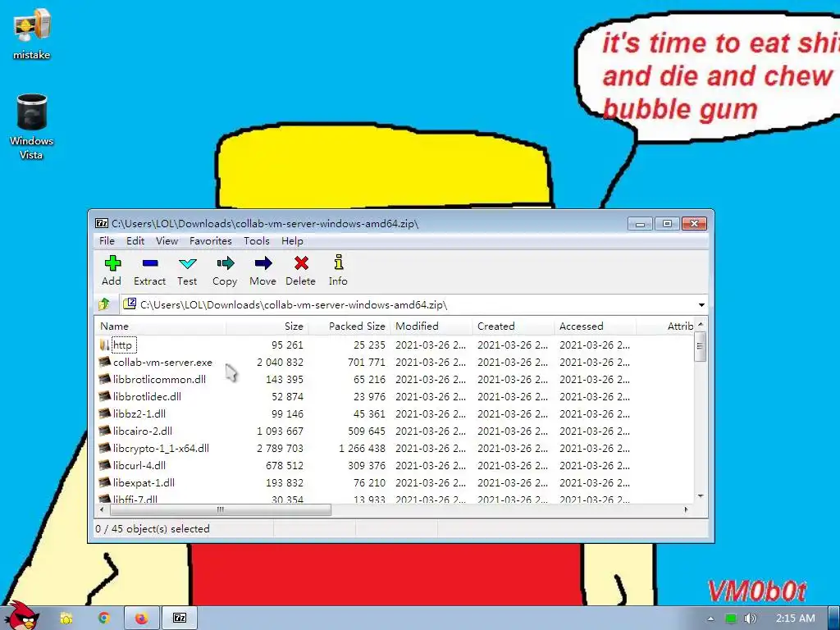The image size is (840, 630).
Task: Sort by Created column header
Action: tap(514, 326)
